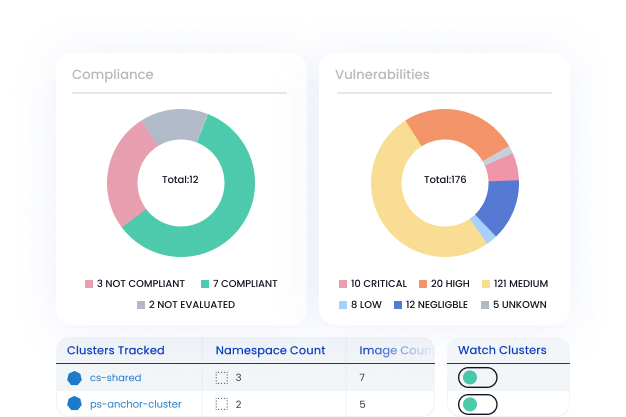Viewport: 626px width, 417px height.
Task: Click the gray not-evaluated segment of Compliance donut
Action: [x=176, y=124]
